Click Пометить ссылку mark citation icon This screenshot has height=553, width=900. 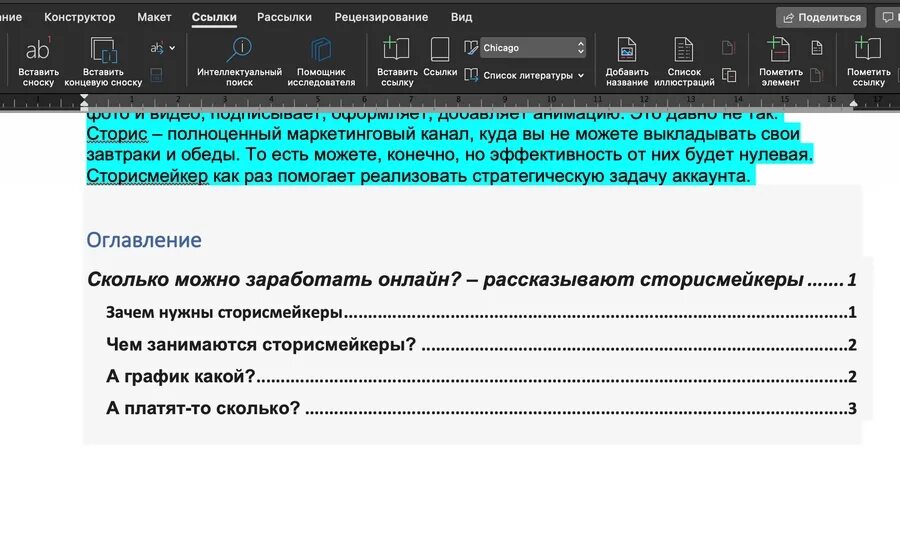868,50
